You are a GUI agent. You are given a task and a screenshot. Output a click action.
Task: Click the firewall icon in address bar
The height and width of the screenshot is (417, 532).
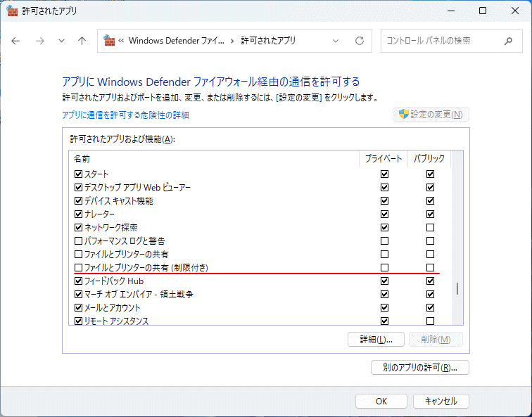click(x=109, y=40)
